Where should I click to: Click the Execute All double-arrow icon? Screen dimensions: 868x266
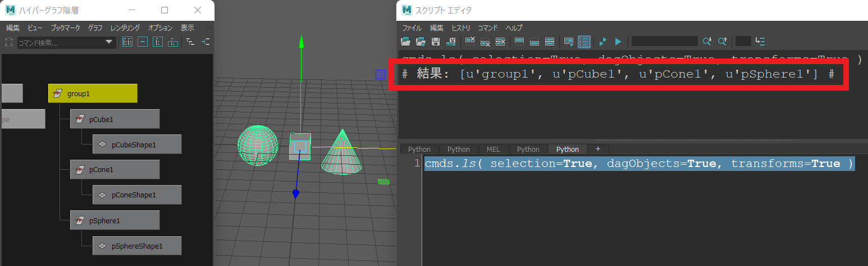[x=604, y=41]
